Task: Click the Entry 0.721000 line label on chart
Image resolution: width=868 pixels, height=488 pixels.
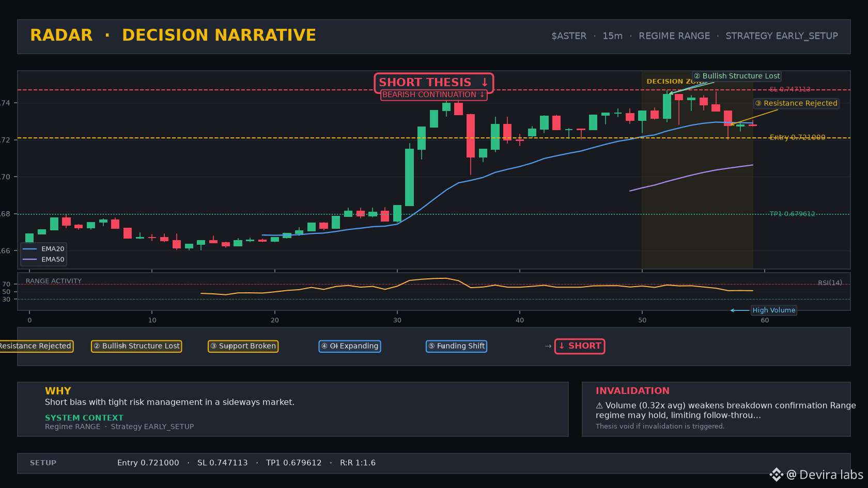Action: coord(797,137)
